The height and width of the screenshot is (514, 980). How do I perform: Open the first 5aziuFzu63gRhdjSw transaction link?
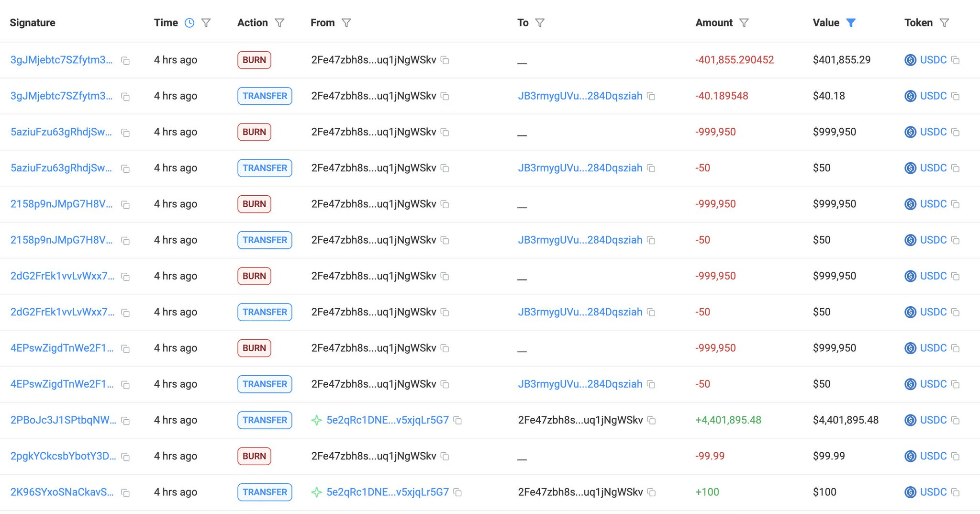61,132
